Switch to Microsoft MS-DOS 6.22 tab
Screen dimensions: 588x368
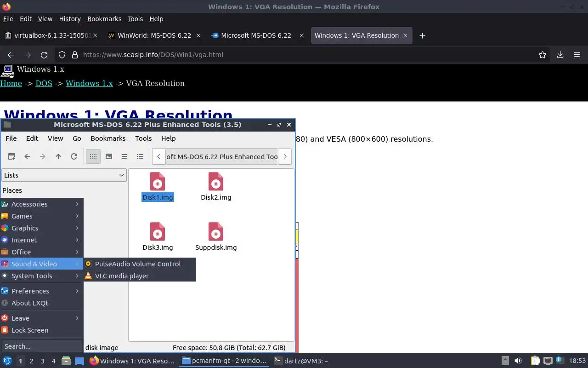258,35
